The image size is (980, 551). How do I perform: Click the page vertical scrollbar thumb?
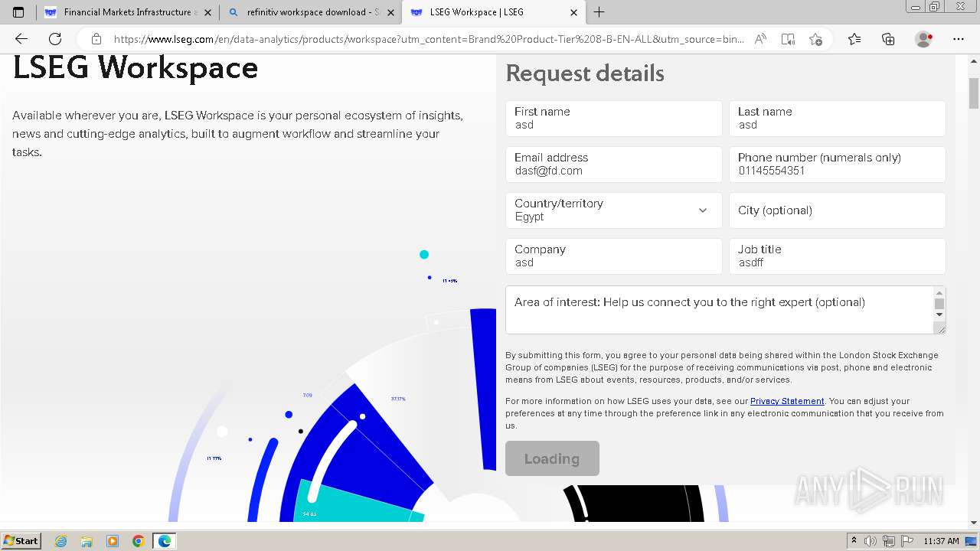(x=974, y=93)
